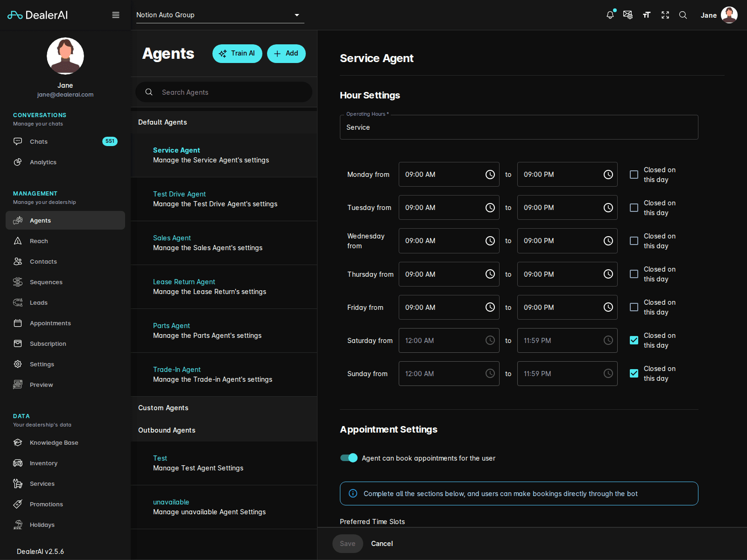Screen dimensions: 747x560
Task: Select Analytics in the Conversations section
Action: (43, 162)
